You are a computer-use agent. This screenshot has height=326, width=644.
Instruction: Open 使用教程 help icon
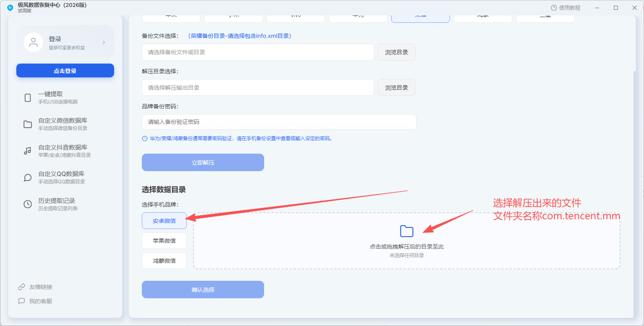click(x=554, y=8)
